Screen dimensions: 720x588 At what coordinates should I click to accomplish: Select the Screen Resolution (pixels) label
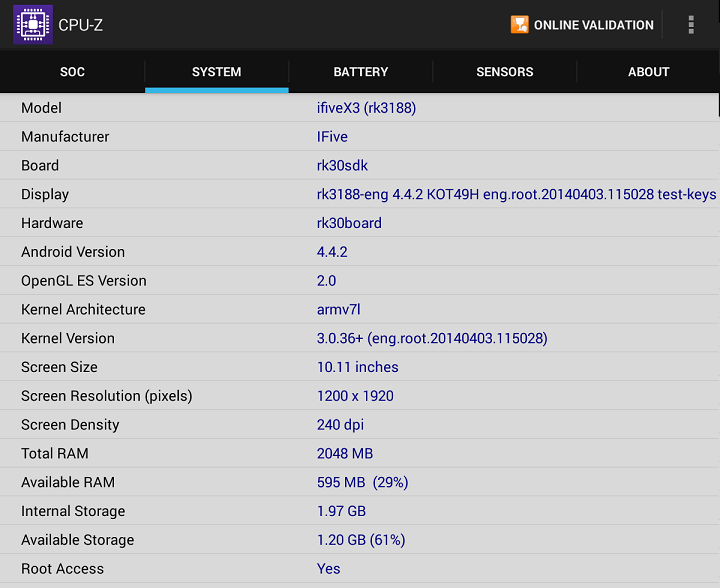tap(107, 396)
